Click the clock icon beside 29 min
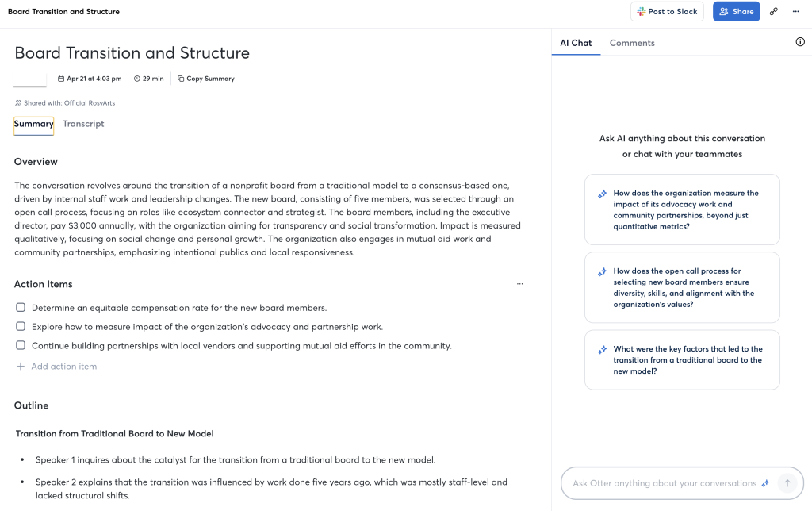812x511 pixels. 137,79
